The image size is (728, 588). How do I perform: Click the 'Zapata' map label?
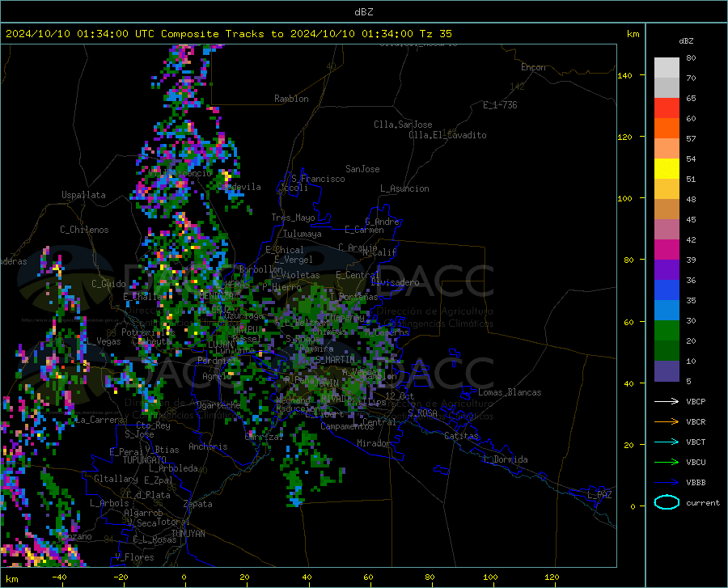tap(198, 504)
